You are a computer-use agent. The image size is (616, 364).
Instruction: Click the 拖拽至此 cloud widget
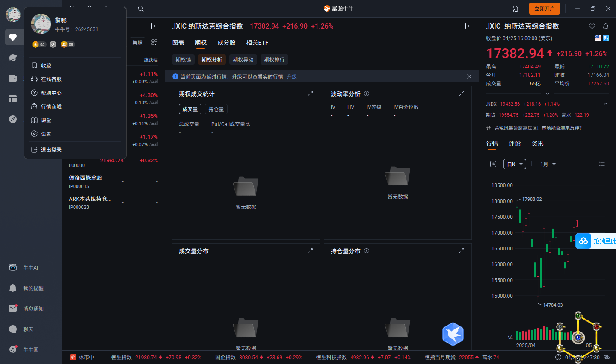point(596,241)
